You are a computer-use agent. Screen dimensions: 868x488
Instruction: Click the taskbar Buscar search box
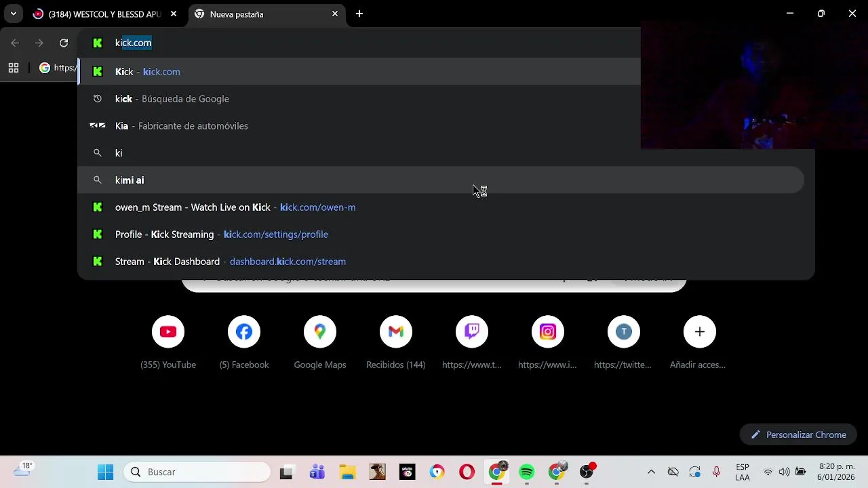click(197, 472)
